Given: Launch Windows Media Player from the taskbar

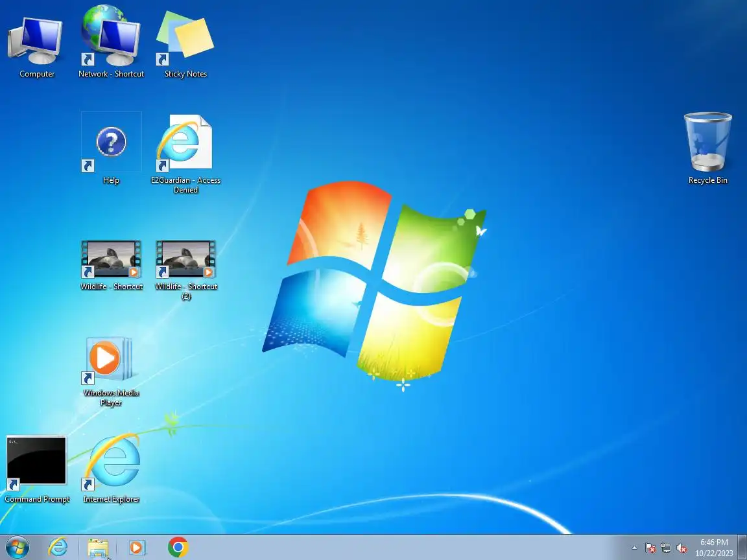Looking at the screenshot, I should click(137, 548).
